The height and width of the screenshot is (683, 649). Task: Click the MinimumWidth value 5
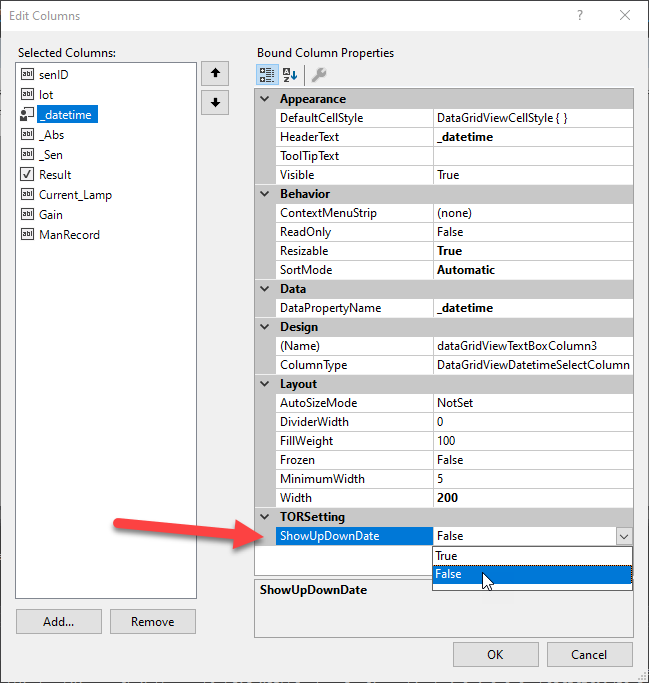coord(533,479)
